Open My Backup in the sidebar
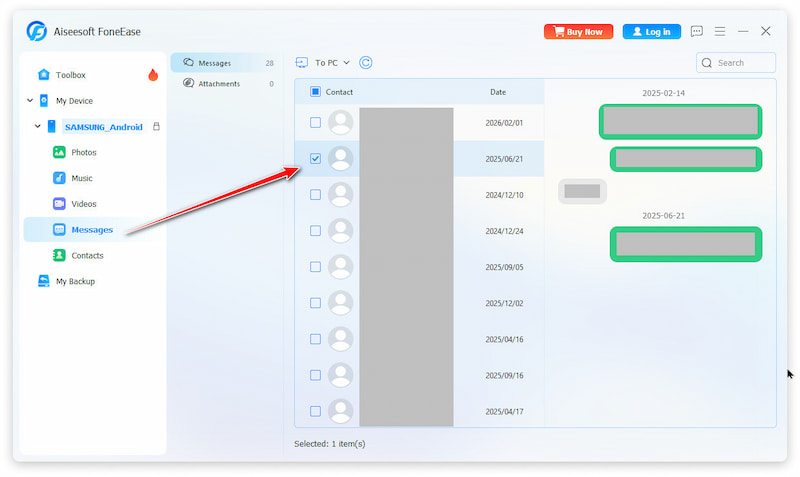Screen dimensions: 800x477 coord(74,282)
